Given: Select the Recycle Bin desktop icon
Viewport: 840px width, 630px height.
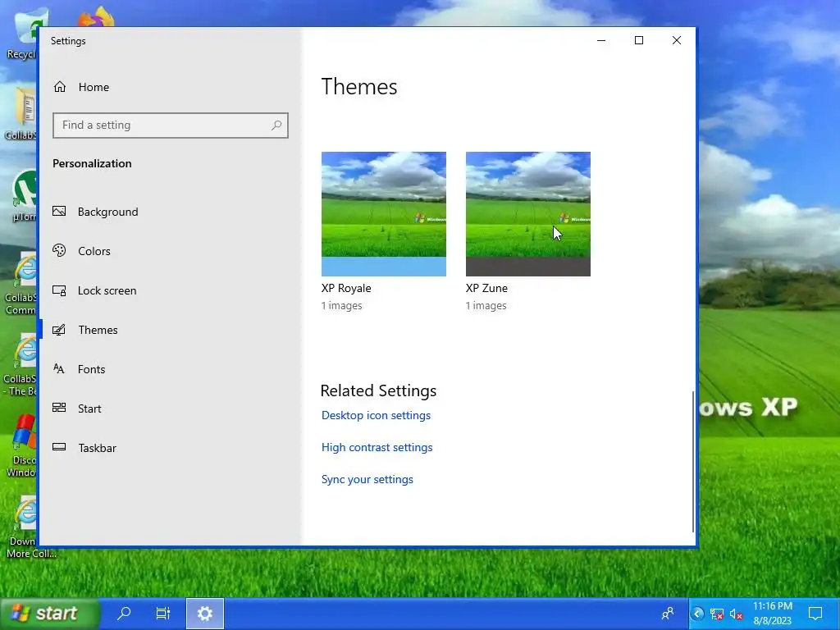Looking at the screenshot, I should (x=21, y=34).
